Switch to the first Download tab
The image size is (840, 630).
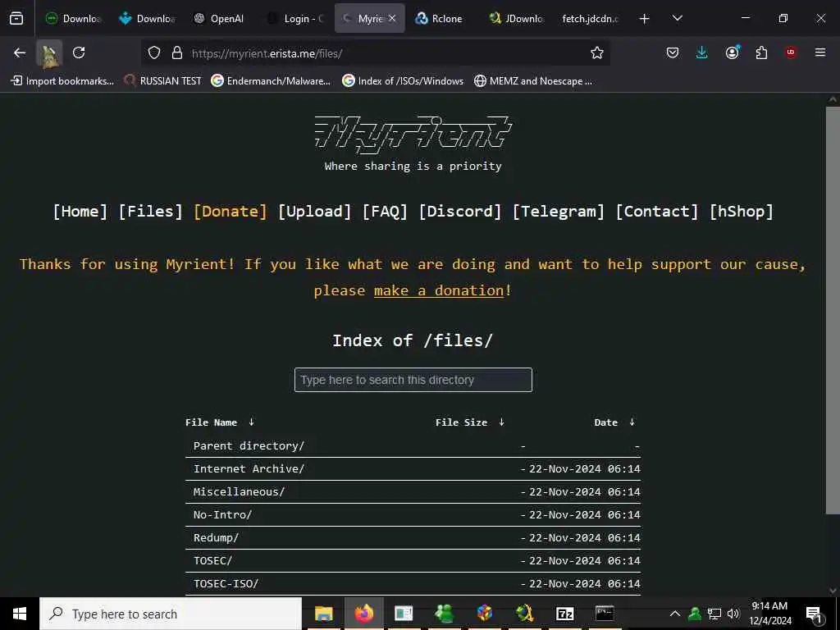[73, 18]
